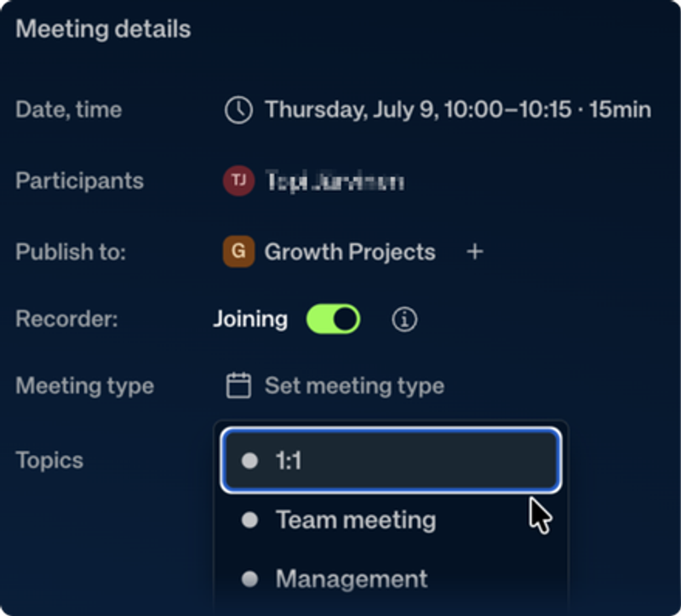Open the recorder info icon
The height and width of the screenshot is (616, 681).
404,320
